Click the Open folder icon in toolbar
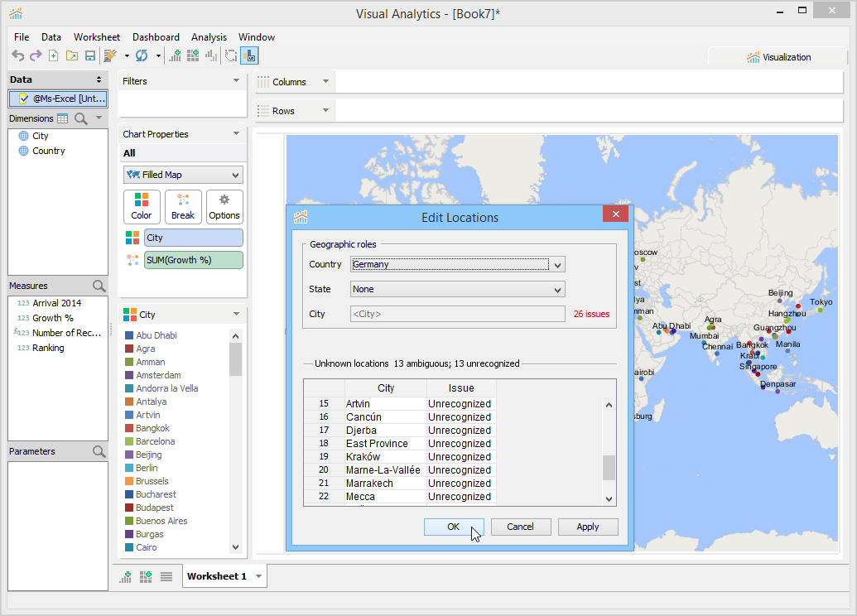Image resolution: width=857 pixels, height=616 pixels. (x=72, y=56)
